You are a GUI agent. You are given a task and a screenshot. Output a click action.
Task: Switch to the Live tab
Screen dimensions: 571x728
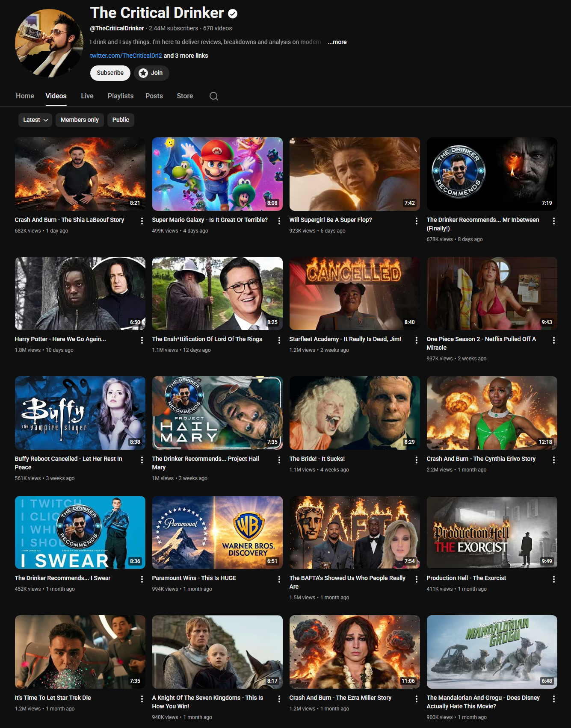pyautogui.click(x=87, y=96)
